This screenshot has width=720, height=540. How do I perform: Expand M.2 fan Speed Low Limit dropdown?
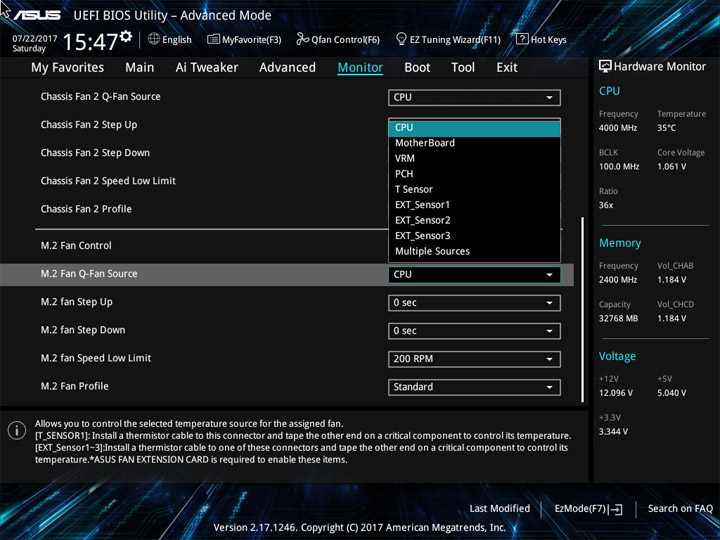pos(474,359)
